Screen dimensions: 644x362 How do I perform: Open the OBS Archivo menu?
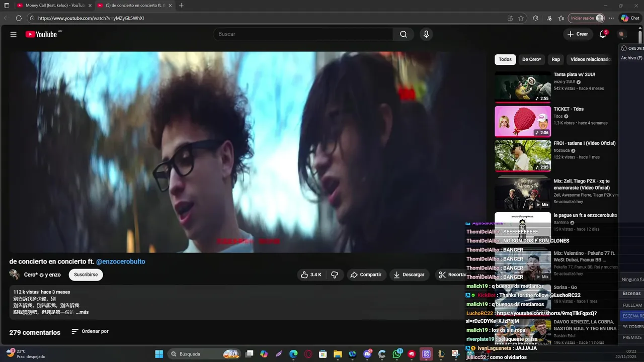pyautogui.click(x=632, y=58)
